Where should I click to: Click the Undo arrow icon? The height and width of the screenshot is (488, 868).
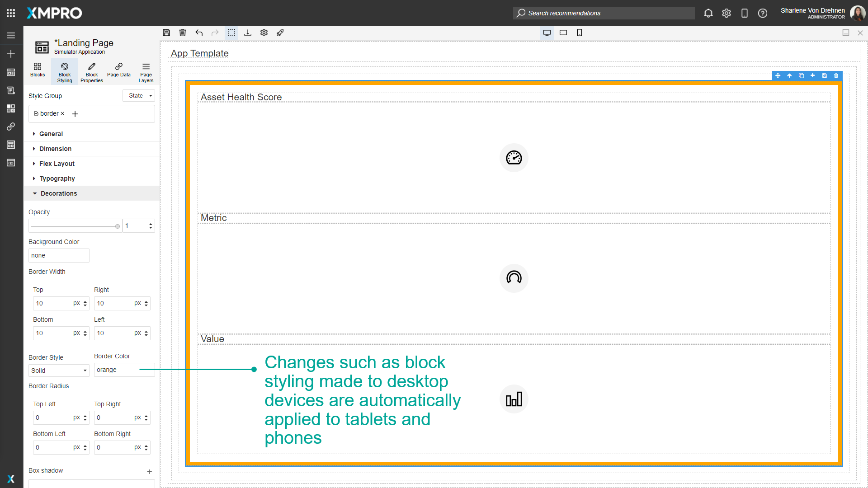199,33
